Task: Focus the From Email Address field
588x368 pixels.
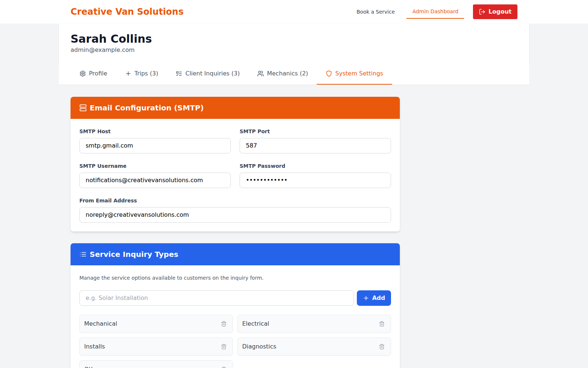Action: tap(235, 215)
